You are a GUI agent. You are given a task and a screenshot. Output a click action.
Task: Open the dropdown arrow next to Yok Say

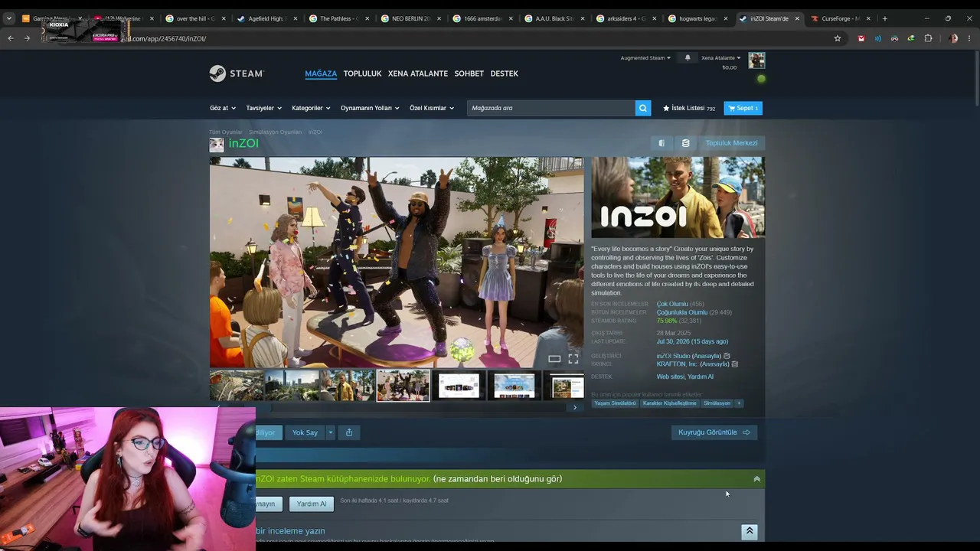click(x=331, y=432)
